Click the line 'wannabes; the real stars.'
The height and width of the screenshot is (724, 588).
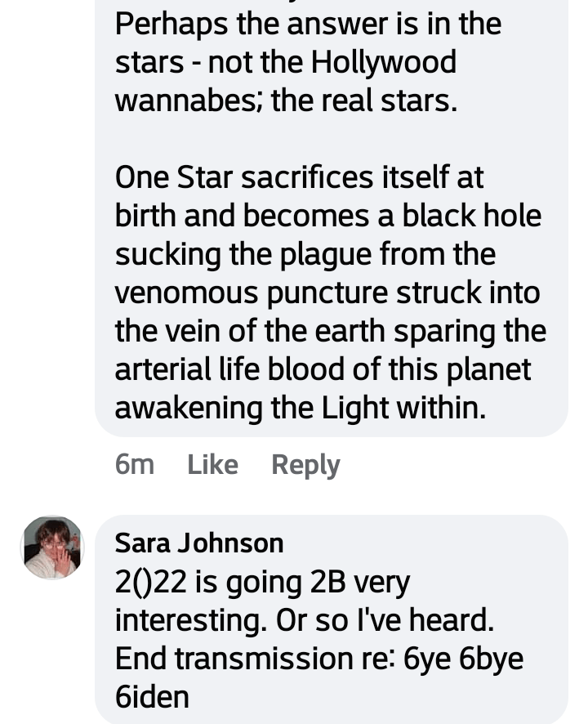pos(286,101)
